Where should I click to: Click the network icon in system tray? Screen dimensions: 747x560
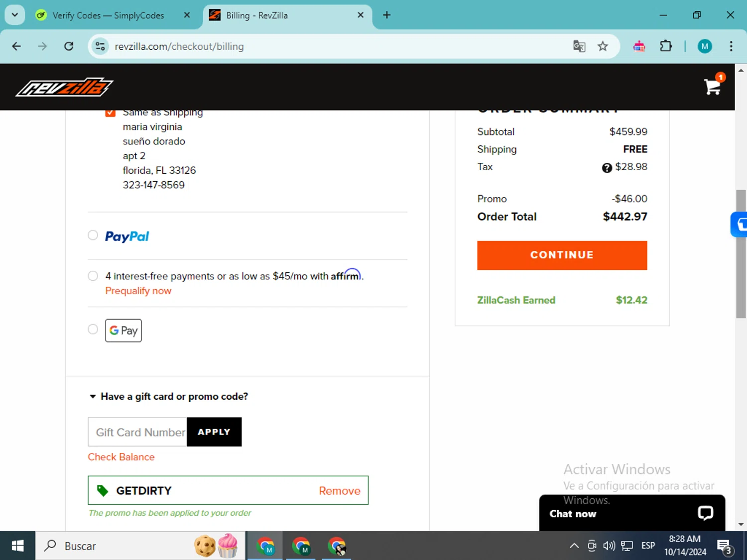627,546
